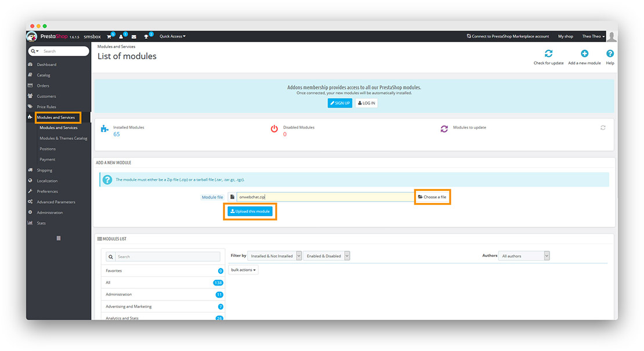Open the All authors dropdown
The height and width of the screenshot is (351, 644).
tap(523, 255)
